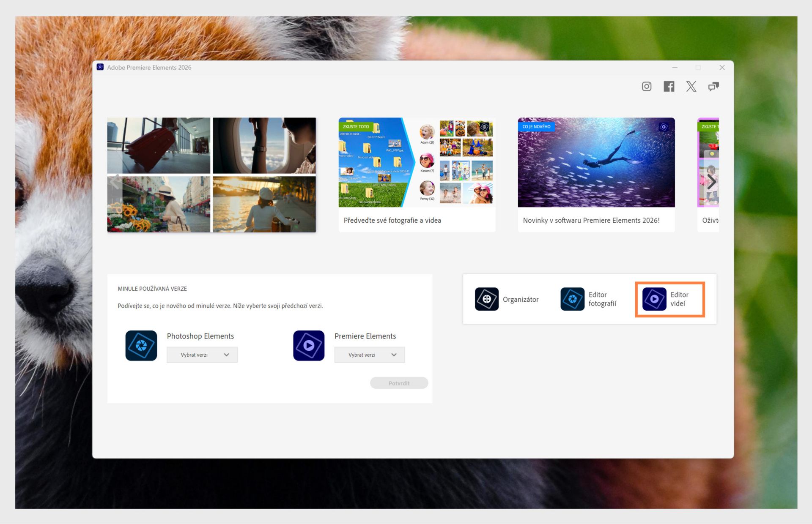Click Novinky v softwaru Premiere Elements 2026! caption
Viewport: 812px width, 524px height.
coord(591,221)
